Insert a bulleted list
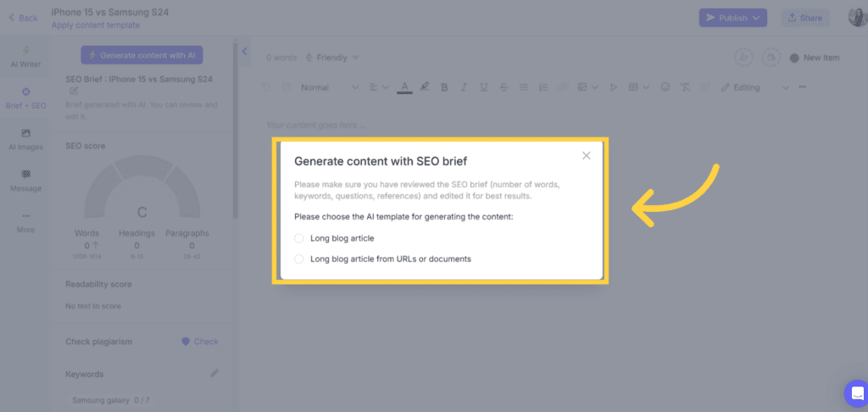The width and height of the screenshot is (868, 412). (523, 87)
